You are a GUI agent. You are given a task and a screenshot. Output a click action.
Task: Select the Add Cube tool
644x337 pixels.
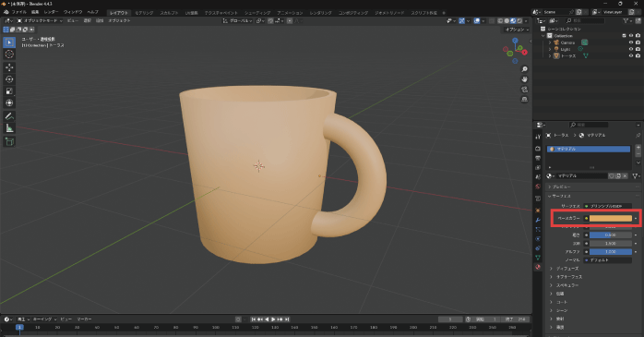pyautogui.click(x=9, y=142)
